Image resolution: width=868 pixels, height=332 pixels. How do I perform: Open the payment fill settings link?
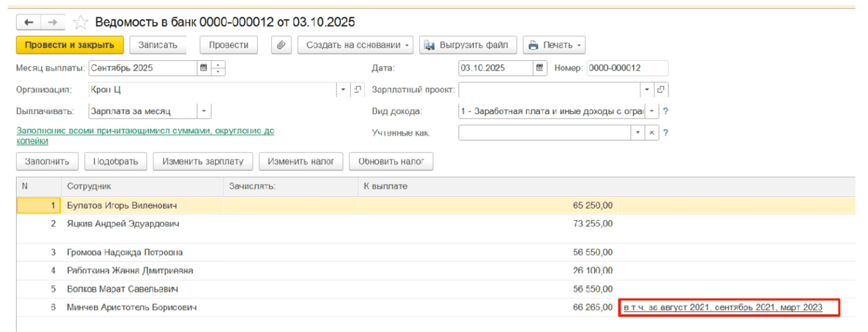[145, 131]
